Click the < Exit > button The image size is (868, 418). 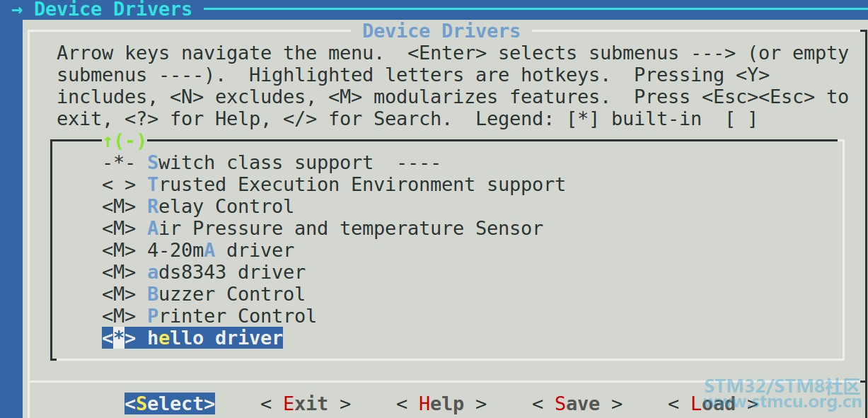pos(306,404)
